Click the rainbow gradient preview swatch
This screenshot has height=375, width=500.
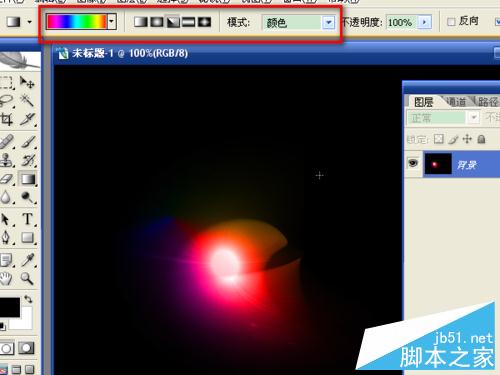[77, 22]
